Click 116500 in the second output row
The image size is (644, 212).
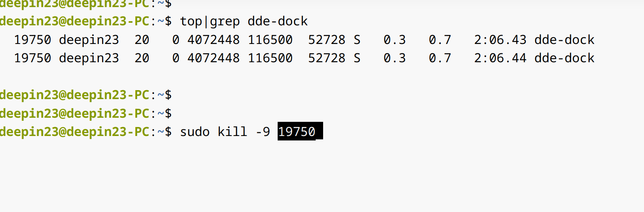[270, 58]
